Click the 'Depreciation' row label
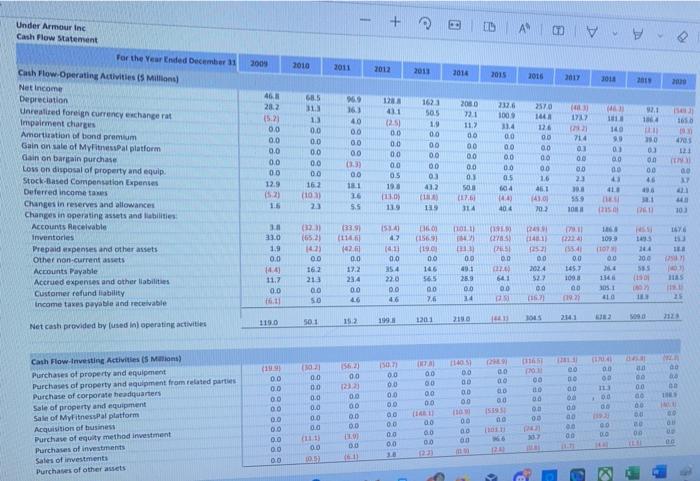Screen dimensions: 700x481 point(43,99)
